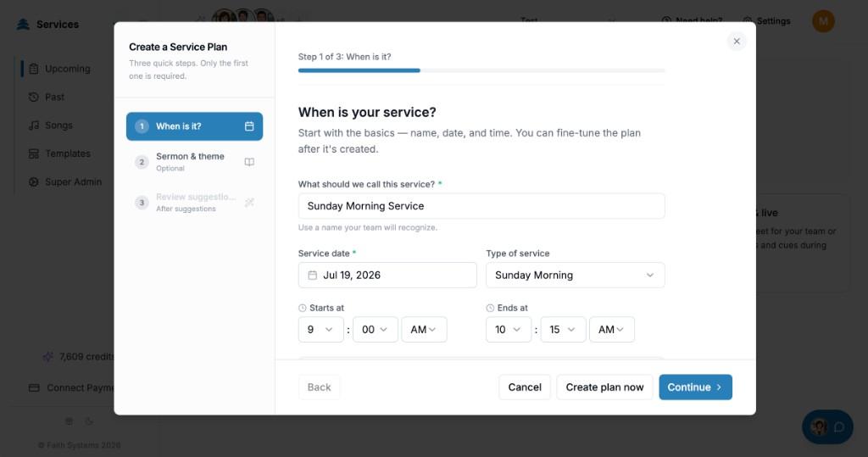Click calendar icon in Service date field
The height and width of the screenshot is (457, 868).
click(x=312, y=276)
